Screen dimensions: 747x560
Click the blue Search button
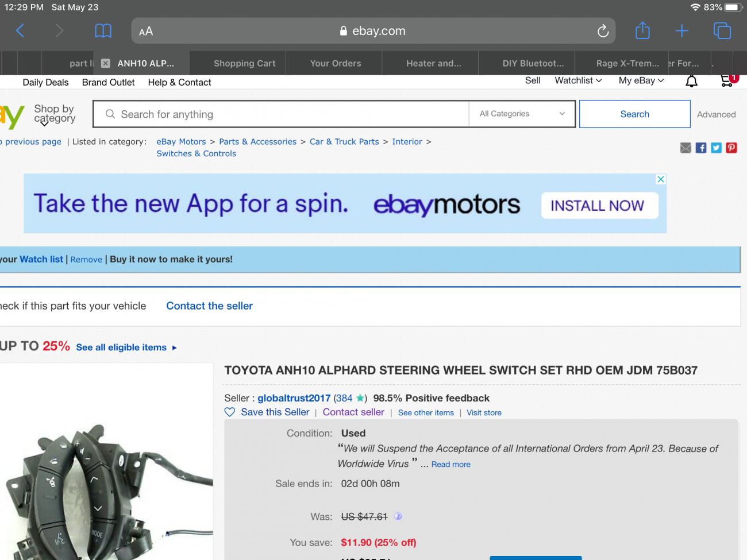pyautogui.click(x=634, y=114)
